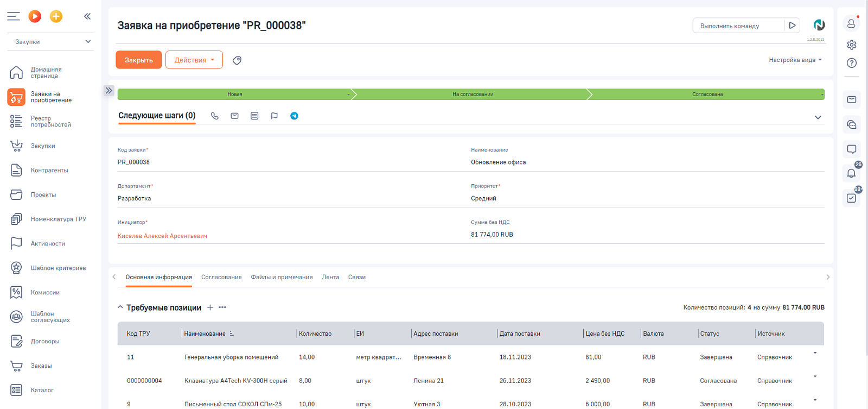Open chat bubbles panel in right sidebar
Viewport: 868px width, 409px height.
click(852, 124)
